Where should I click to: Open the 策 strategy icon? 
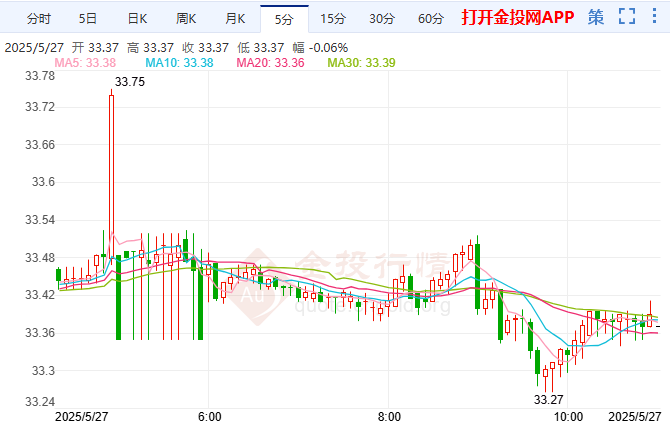pos(596,17)
